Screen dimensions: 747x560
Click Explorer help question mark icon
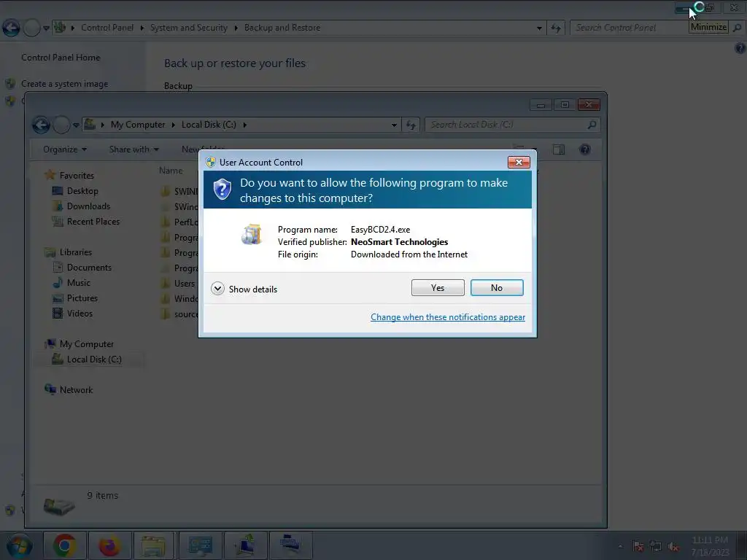(x=585, y=150)
